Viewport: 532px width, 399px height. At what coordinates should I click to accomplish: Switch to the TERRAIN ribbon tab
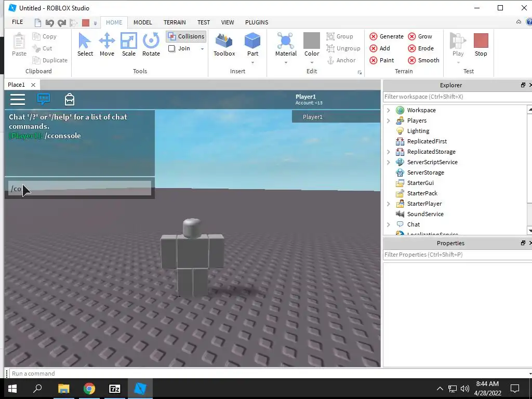click(175, 22)
